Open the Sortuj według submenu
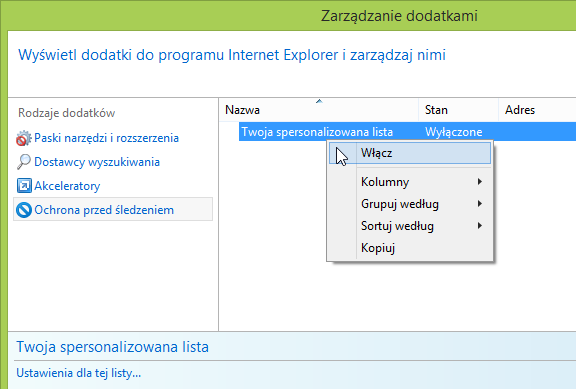 [410, 226]
